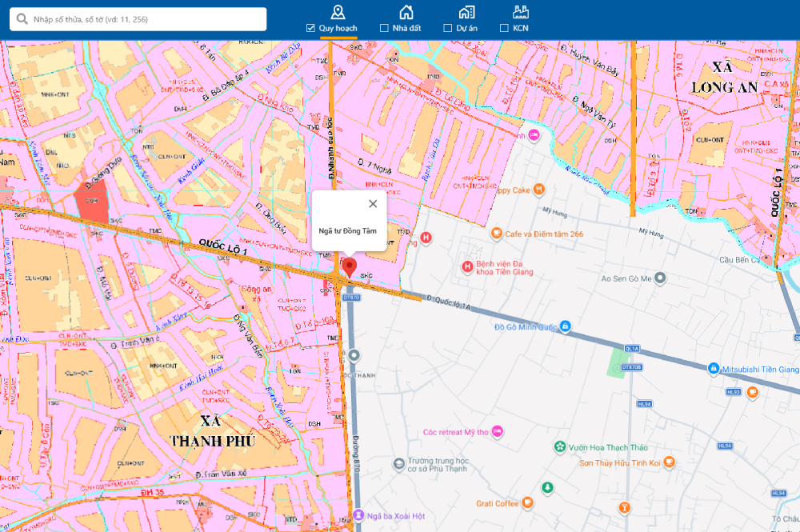Click the red location marker pin

(x=349, y=266)
